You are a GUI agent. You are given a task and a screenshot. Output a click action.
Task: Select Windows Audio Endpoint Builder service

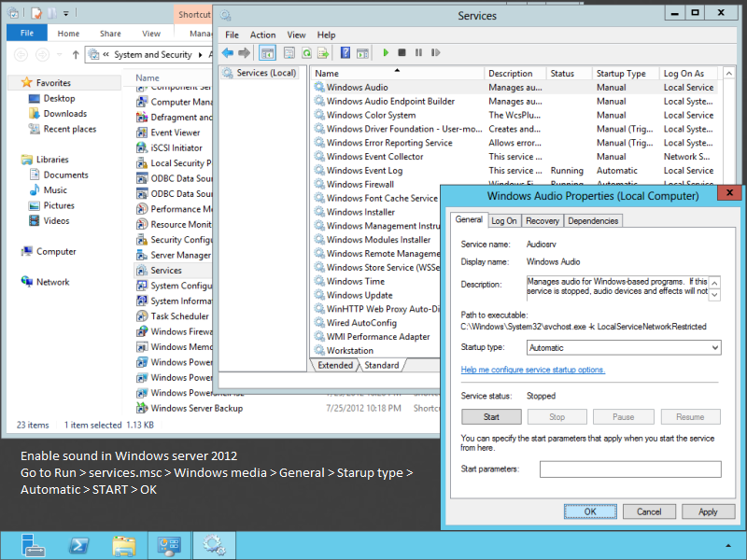(x=390, y=101)
